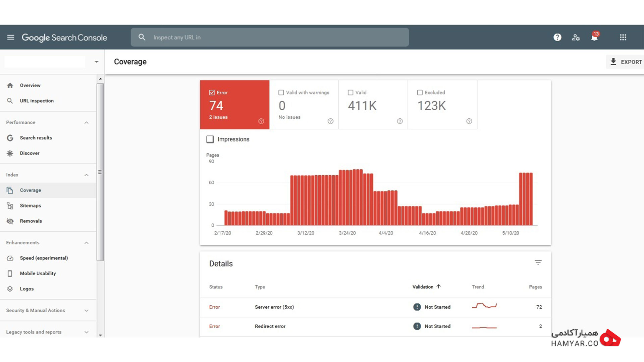644x362 pixels.
Task: Click the Inspect any URL search field
Action: click(270, 37)
